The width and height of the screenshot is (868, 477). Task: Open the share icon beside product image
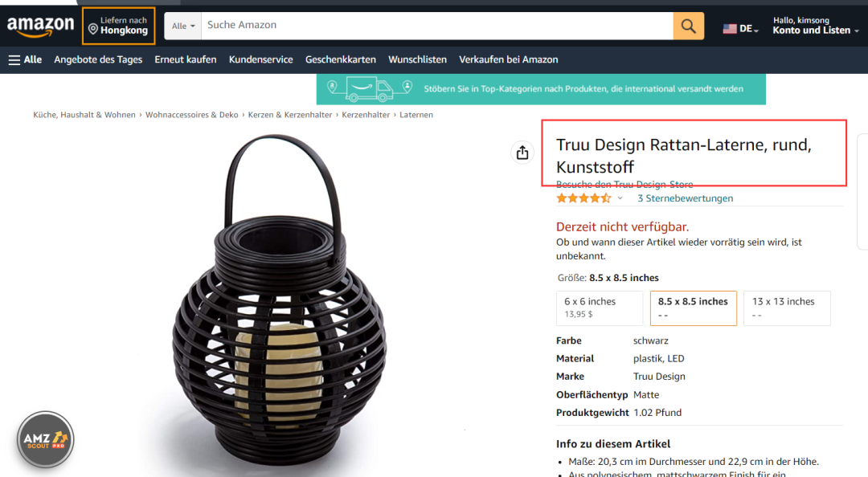click(x=522, y=153)
